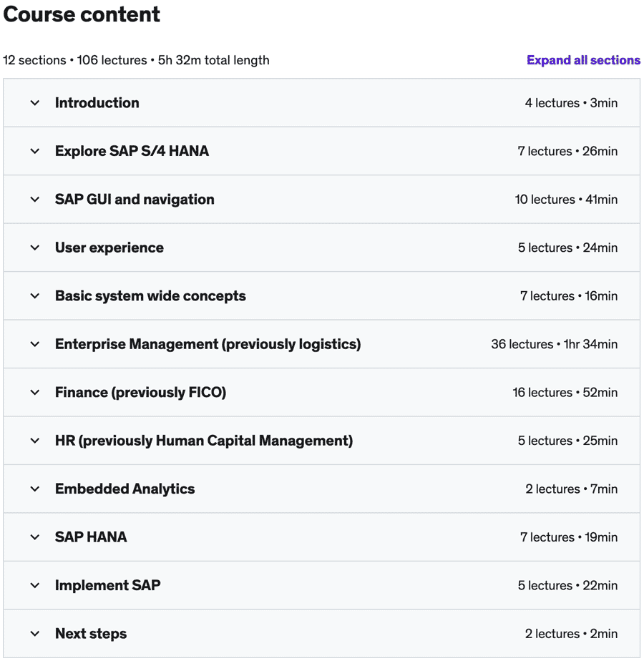This screenshot has width=644, height=661.
Task: Expand Implement SAP chevron icon
Action: (35, 586)
